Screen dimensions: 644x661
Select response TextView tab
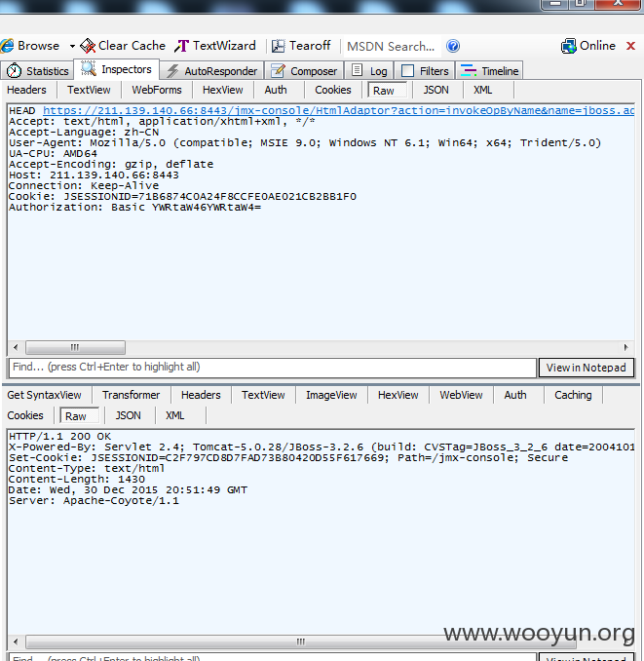click(x=263, y=395)
